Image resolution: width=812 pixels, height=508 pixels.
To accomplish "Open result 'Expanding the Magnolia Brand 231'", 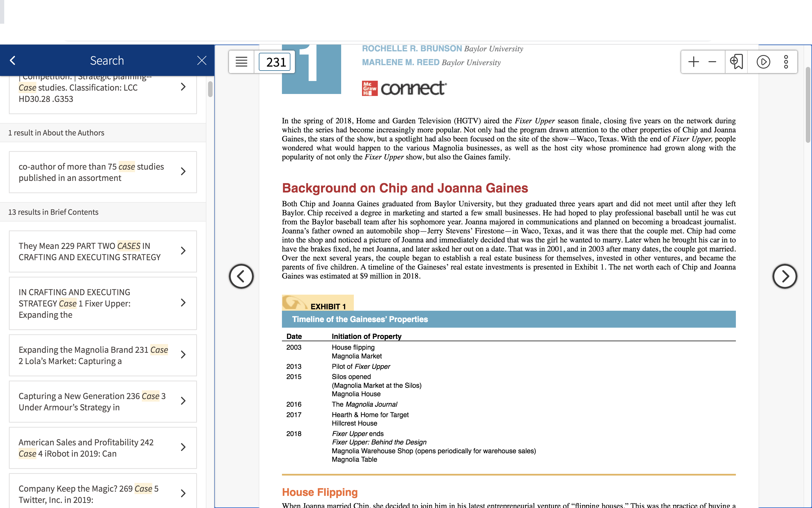I will (103, 355).
